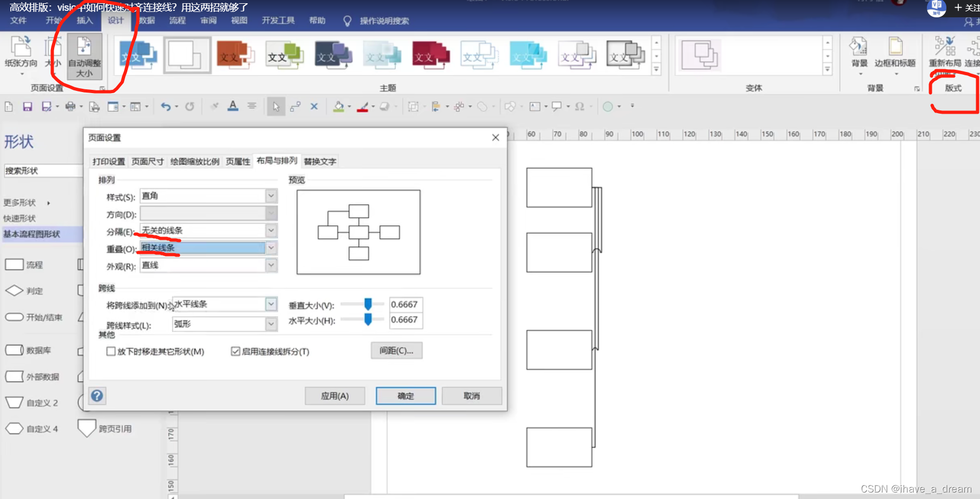
Task: Click the font color A icon
Action: click(x=233, y=106)
